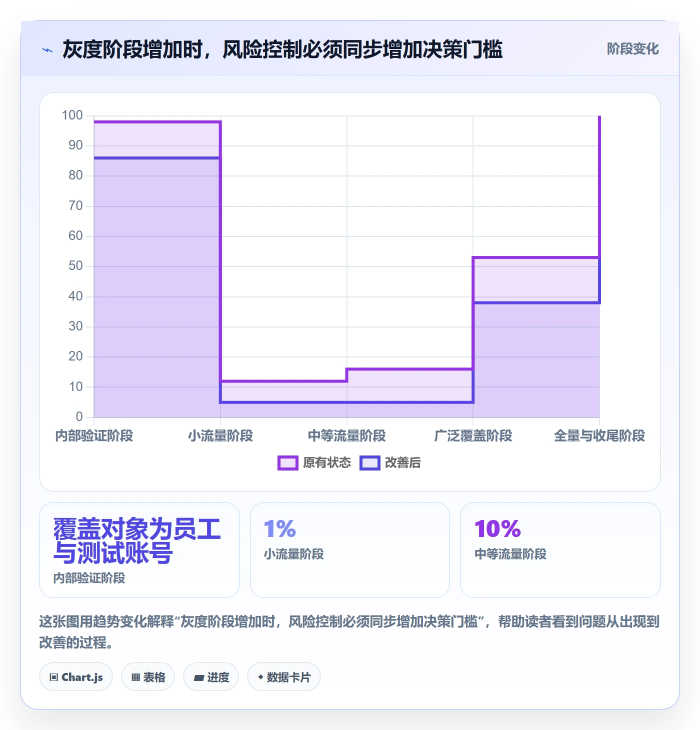This screenshot has width=700, height=730.
Task: Click the 20 y-axis value
Action: 75,356
